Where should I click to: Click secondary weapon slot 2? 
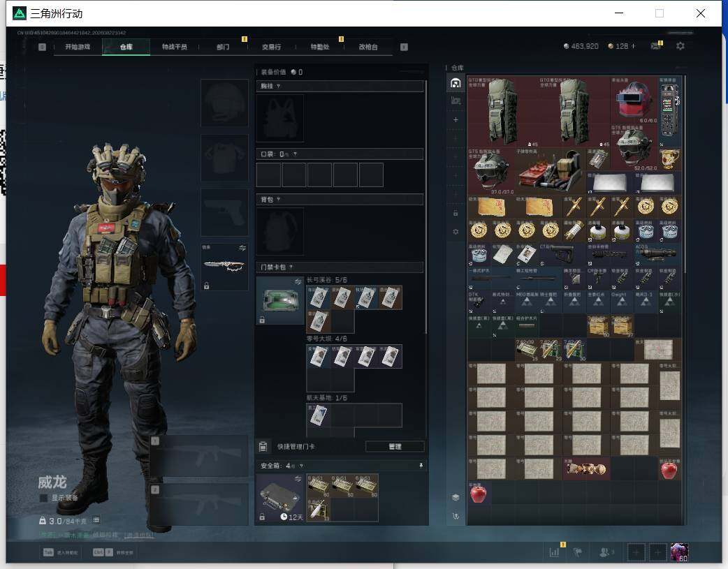199,505
